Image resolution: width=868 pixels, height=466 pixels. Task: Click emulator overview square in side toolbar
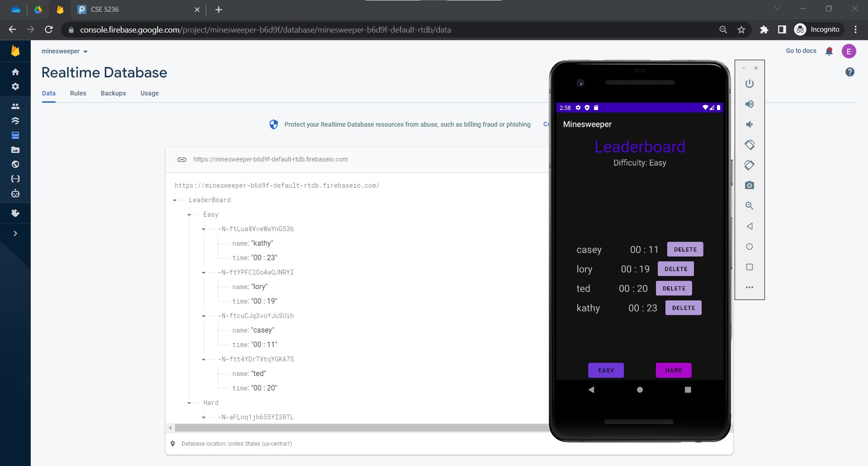[x=750, y=267]
